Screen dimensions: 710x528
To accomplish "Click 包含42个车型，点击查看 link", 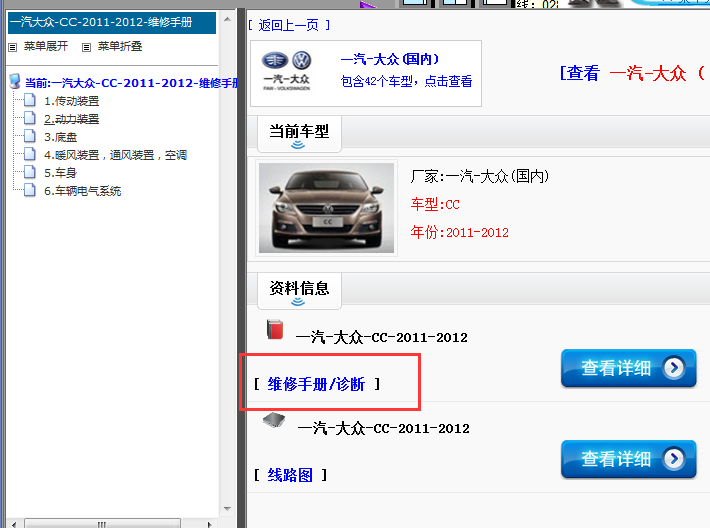I will click(x=406, y=81).
